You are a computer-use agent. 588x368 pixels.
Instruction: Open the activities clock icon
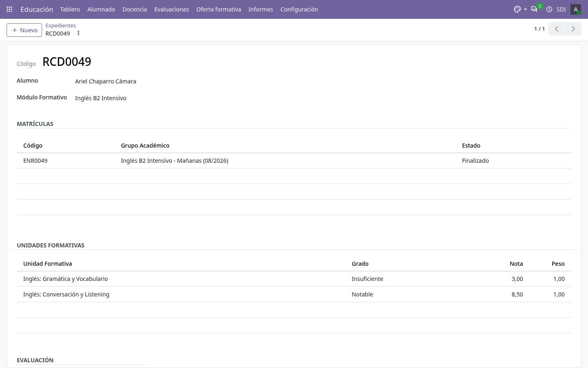(x=549, y=9)
